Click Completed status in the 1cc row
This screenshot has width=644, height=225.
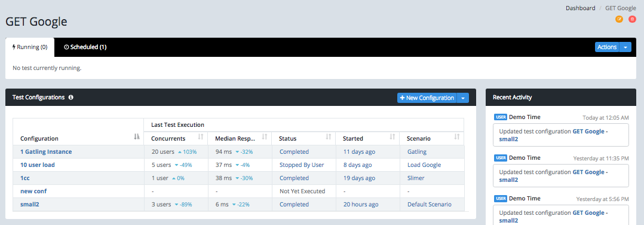click(x=294, y=178)
